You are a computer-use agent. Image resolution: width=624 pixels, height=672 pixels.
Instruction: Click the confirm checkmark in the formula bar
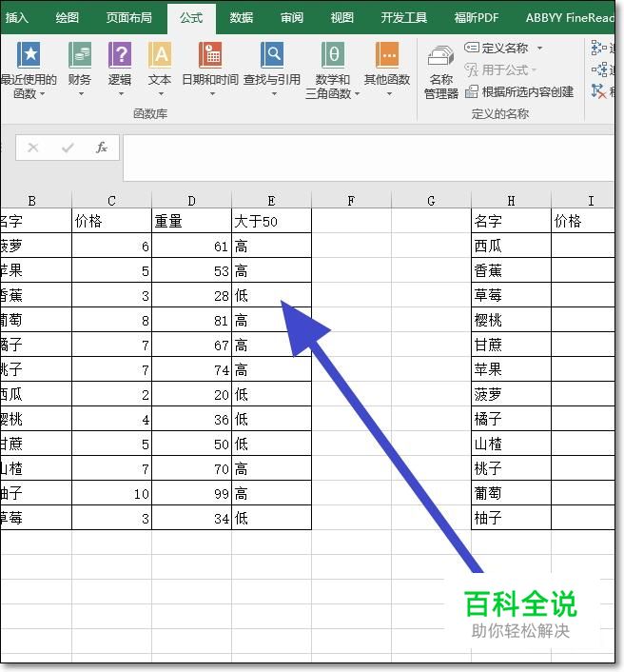pyautogui.click(x=68, y=148)
